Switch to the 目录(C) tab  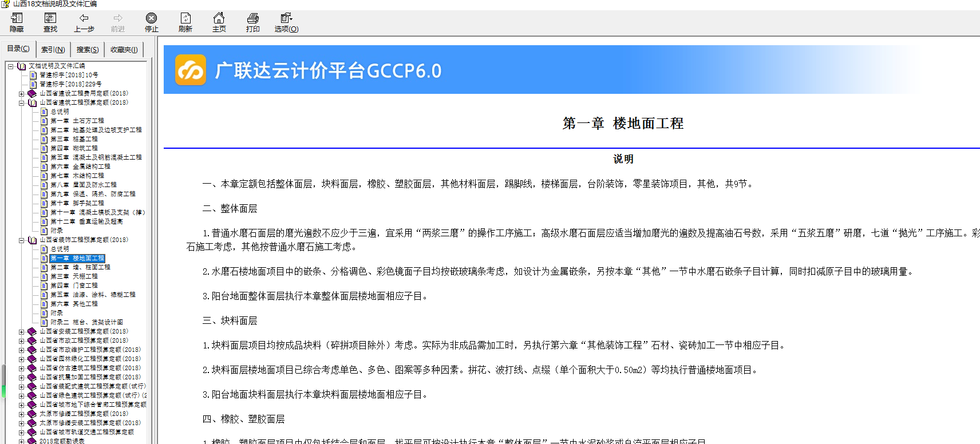18,49
